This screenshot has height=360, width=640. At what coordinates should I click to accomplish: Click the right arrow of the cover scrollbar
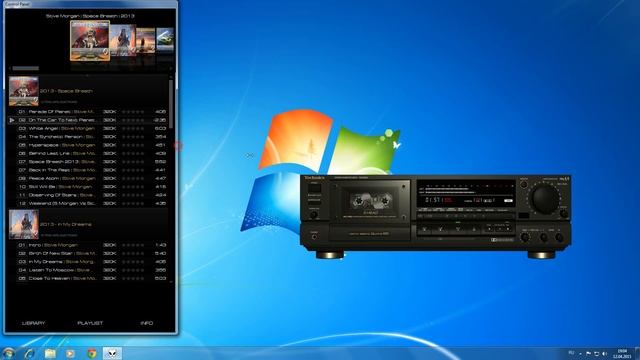pos(171,68)
